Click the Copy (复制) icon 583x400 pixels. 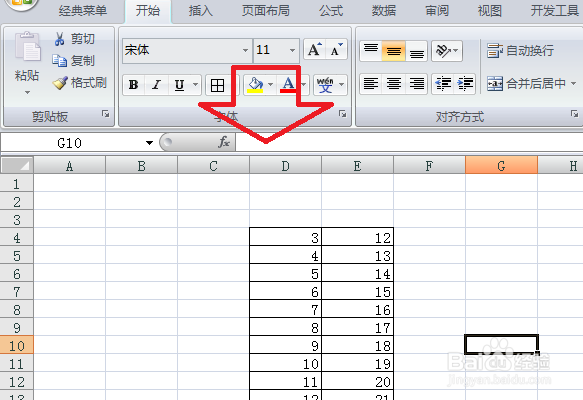(x=59, y=61)
